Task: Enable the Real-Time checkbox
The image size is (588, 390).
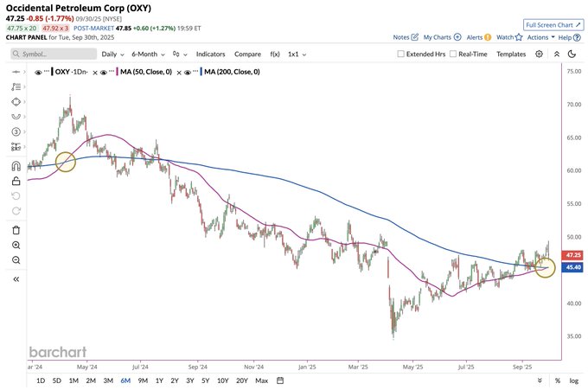Action: 453,54
